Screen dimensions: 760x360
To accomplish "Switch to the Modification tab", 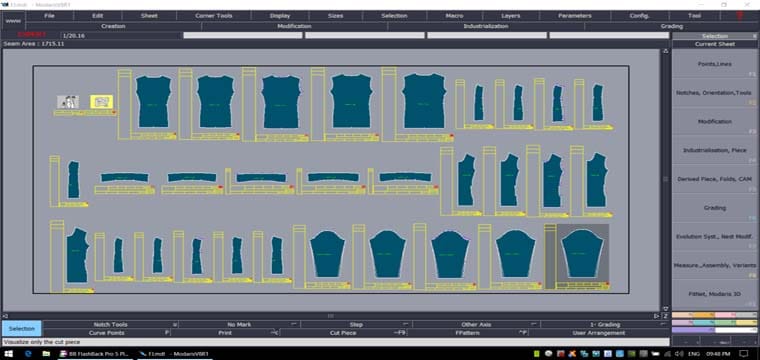I will point(294,26).
